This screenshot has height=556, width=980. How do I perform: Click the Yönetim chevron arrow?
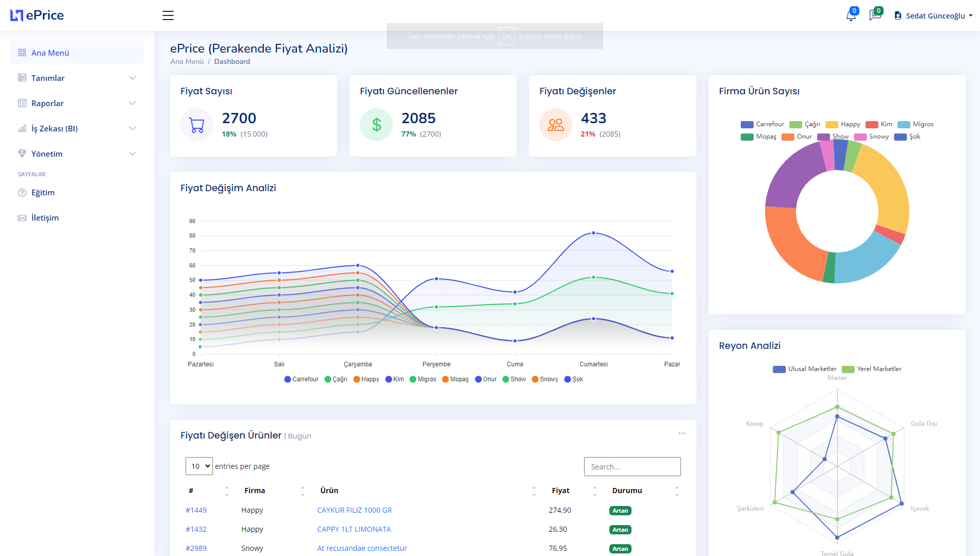[132, 154]
